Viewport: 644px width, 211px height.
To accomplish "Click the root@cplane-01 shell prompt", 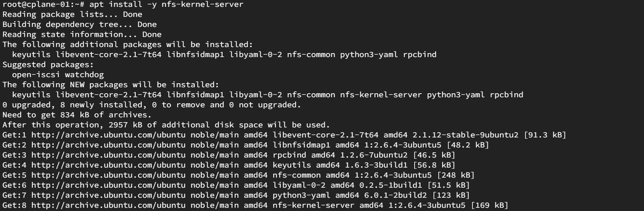I will 44,4.
